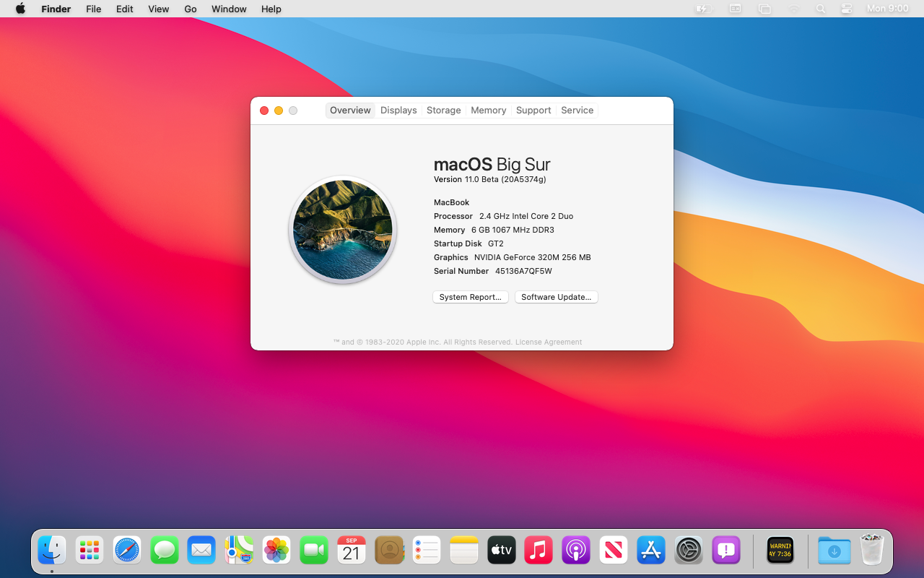Click the battery status icon
Viewport: 924px width, 578px height.
pyautogui.click(x=703, y=9)
